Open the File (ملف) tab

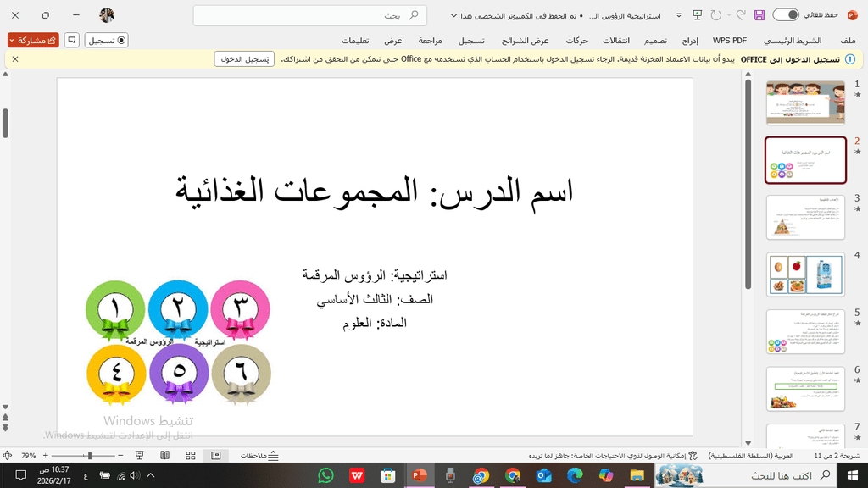point(848,41)
